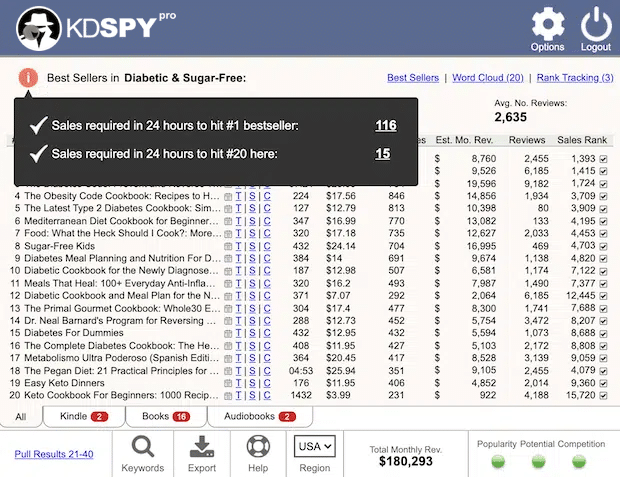Select the title 'Sugar-Free Kids'

(x=60, y=246)
